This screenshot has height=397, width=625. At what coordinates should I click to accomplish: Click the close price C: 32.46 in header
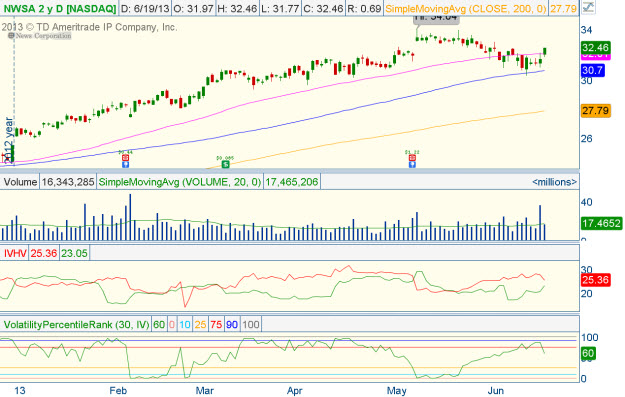pyautogui.click(x=323, y=8)
